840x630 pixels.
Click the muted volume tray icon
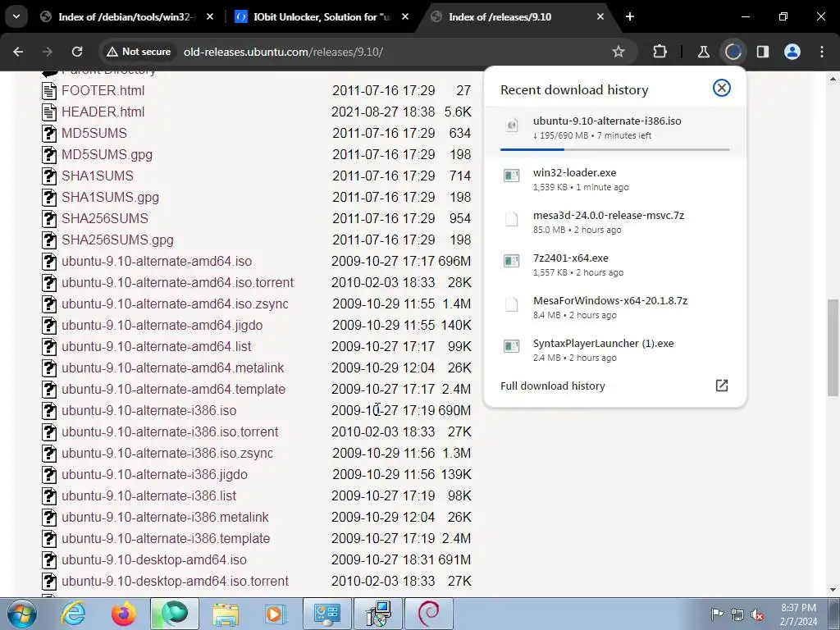click(x=757, y=614)
